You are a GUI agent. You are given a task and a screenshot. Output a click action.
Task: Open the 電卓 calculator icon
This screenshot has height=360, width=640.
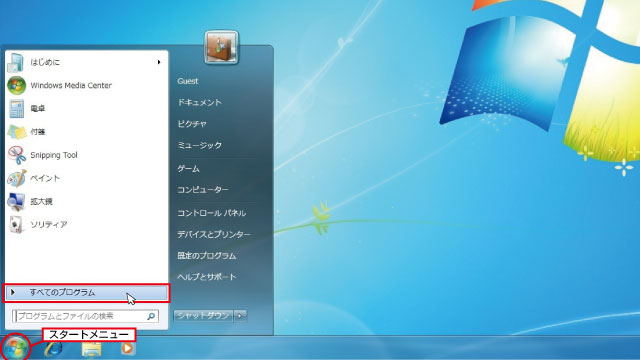pyautogui.click(x=16, y=109)
